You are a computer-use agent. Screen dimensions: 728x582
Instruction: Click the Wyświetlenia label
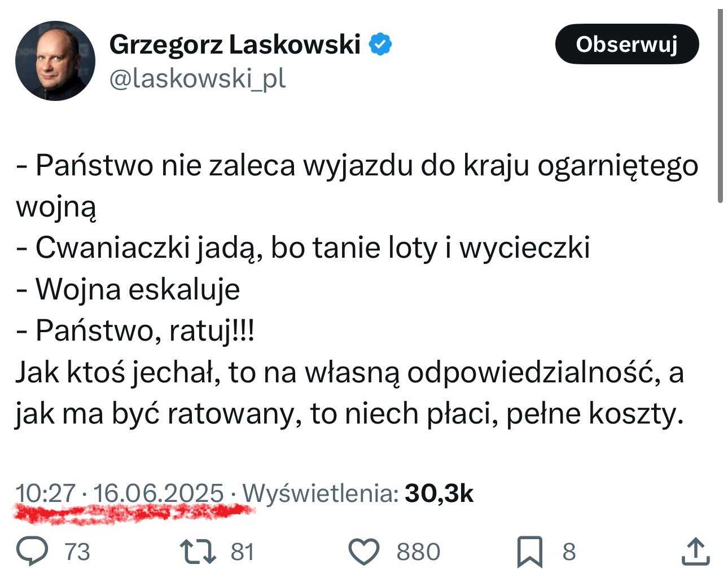pyautogui.click(x=320, y=493)
